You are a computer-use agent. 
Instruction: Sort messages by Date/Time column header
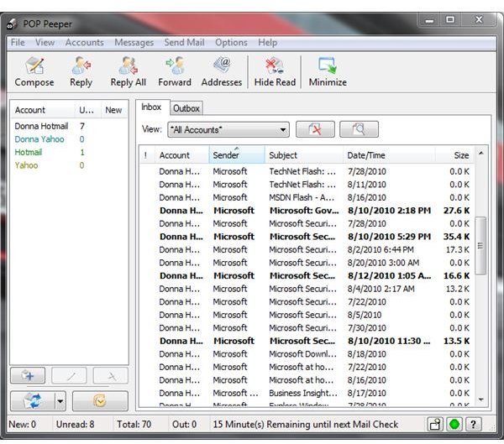[389, 155]
